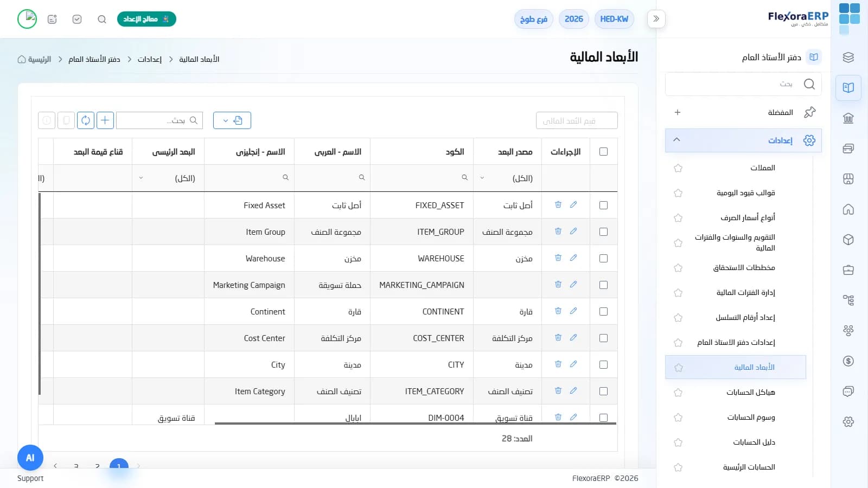The image size is (868, 488).
Task: Click the HED-KW company badge
Action: coord(614,19)
